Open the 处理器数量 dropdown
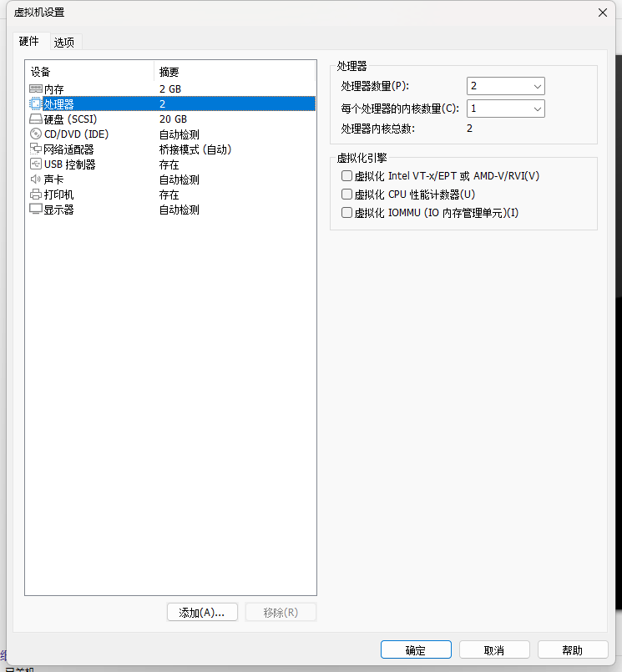Screen dimensions: 622x672 [x=506, y=86]
